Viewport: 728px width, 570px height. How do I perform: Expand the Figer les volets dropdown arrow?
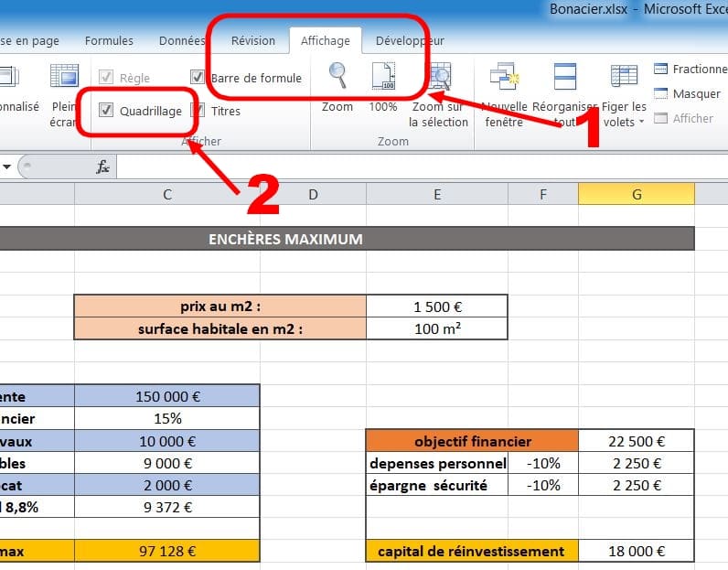pos(642,122)
